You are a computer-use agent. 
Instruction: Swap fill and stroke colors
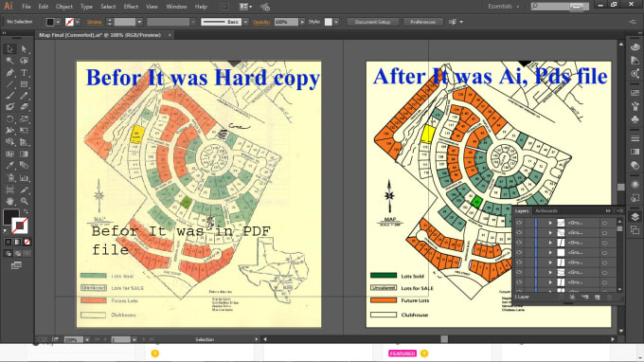click(x=26, y=211)
